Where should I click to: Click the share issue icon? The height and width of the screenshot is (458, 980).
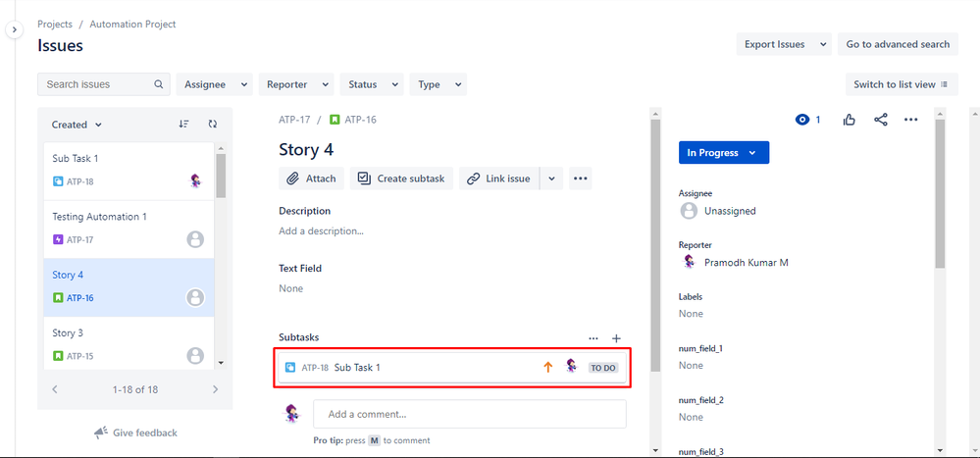tap(881, 120)
